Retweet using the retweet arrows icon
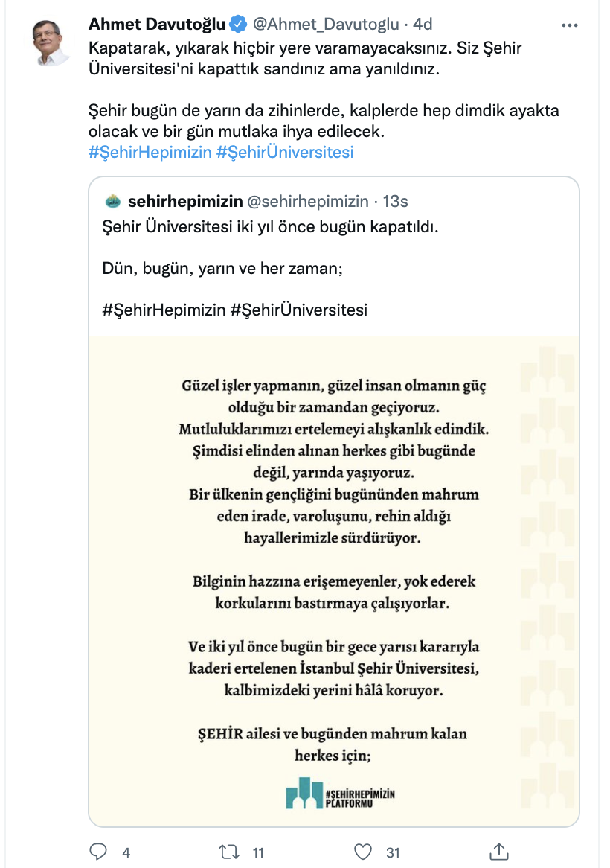The height and width of the screenshot is (868, 610). click(x=229, y=852)
